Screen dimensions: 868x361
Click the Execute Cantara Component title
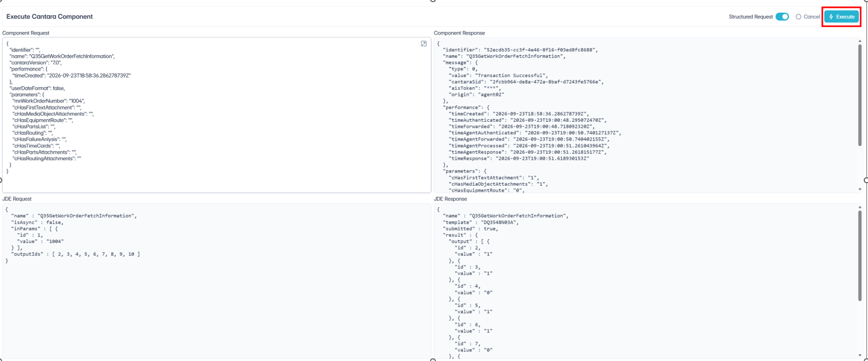click(49, 17)
